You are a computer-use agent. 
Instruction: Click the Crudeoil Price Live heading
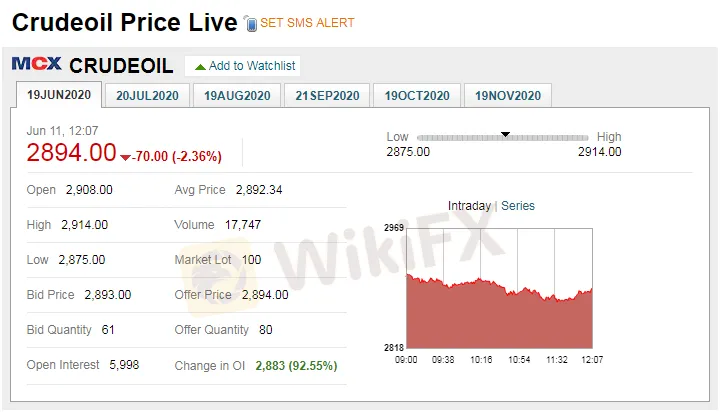click(124, 22)
